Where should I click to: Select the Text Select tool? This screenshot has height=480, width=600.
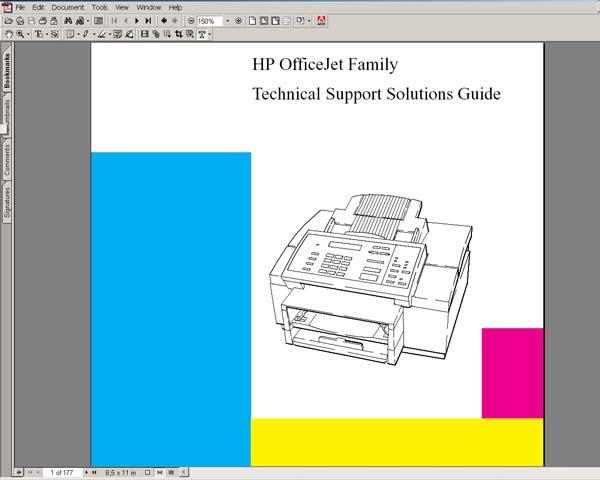click(39, 34)
